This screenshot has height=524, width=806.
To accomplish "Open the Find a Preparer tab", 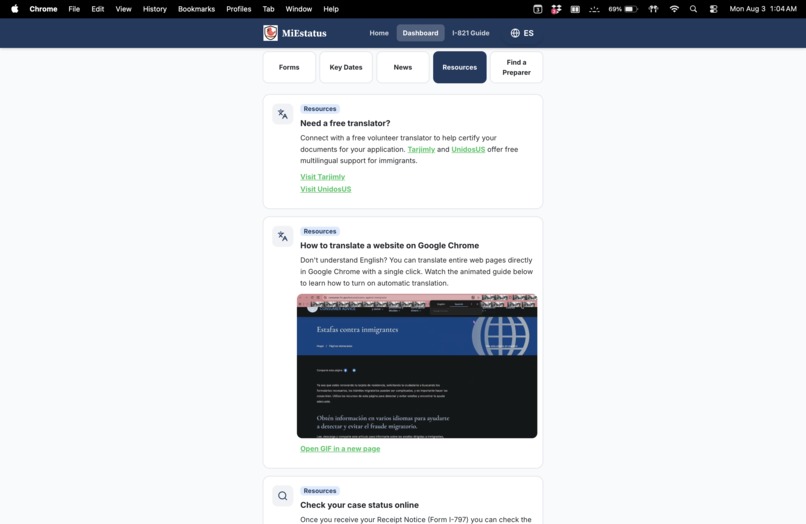I will tap(516, 67).
